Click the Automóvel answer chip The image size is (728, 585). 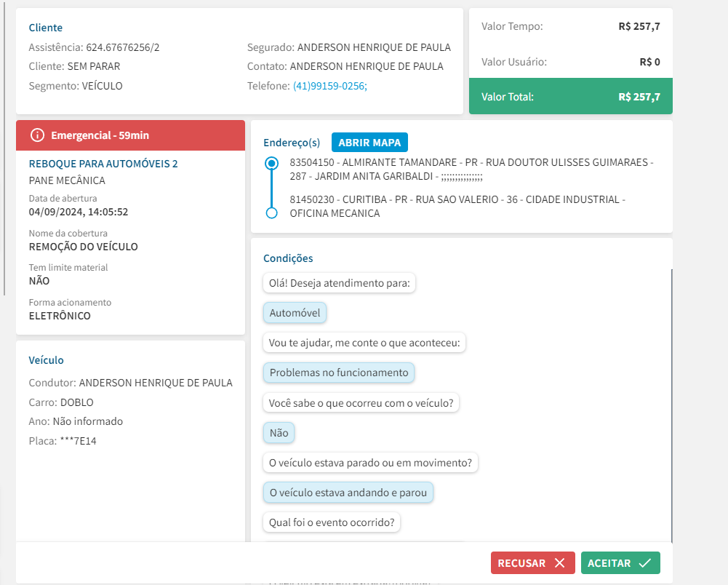[295, 313]
